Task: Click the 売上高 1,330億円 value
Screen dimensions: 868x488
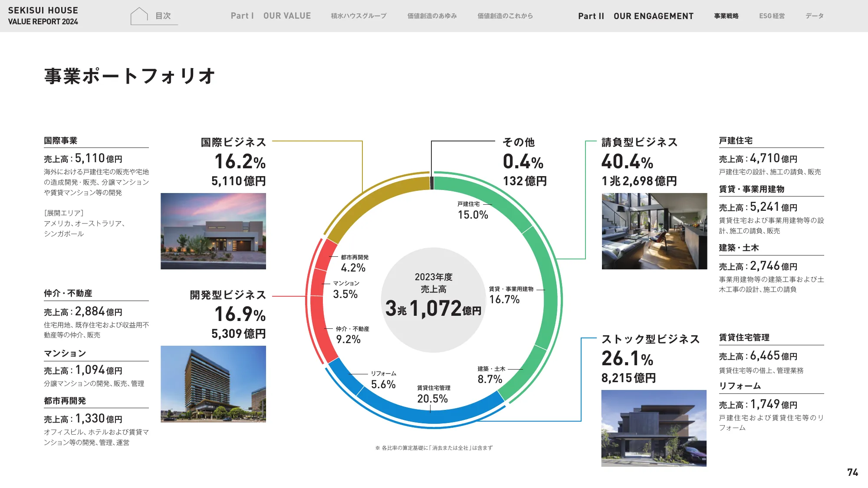Action: [83, 419]
